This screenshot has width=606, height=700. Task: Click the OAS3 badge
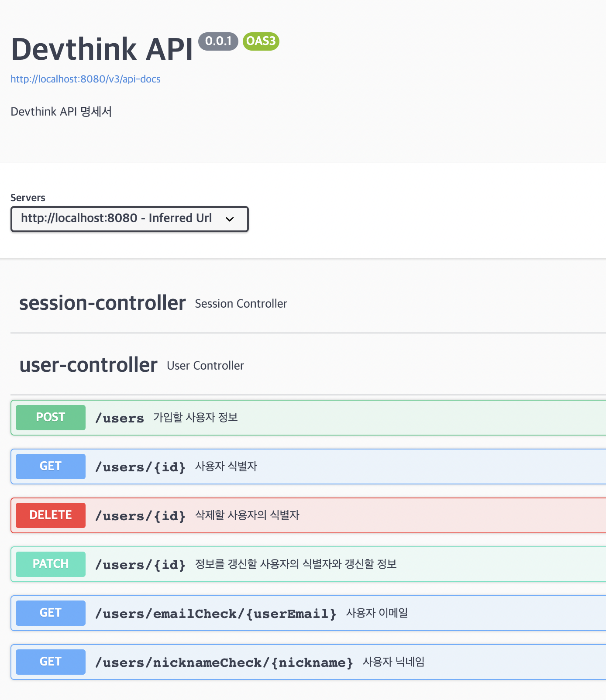(261, 41)
